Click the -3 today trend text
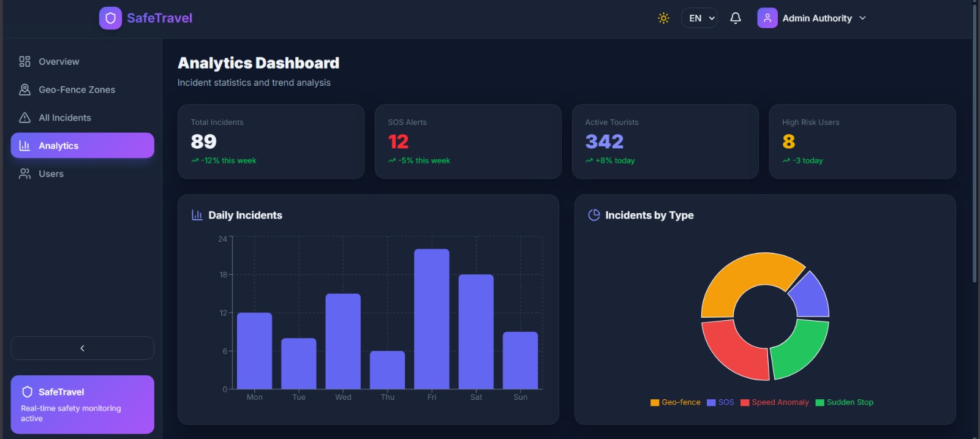The height and width of the screenshot is (439, 980). (x=807, y=160)
